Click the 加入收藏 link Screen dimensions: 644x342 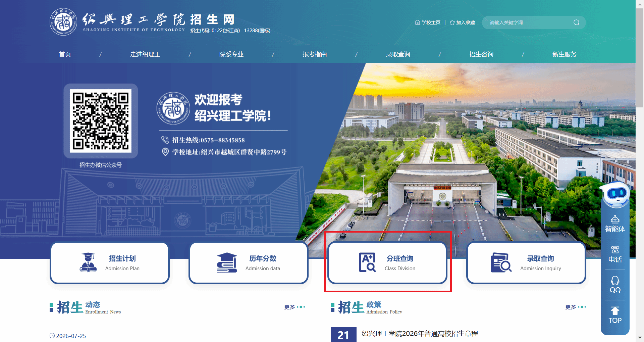pyautogui.click(x=466, y=22)
